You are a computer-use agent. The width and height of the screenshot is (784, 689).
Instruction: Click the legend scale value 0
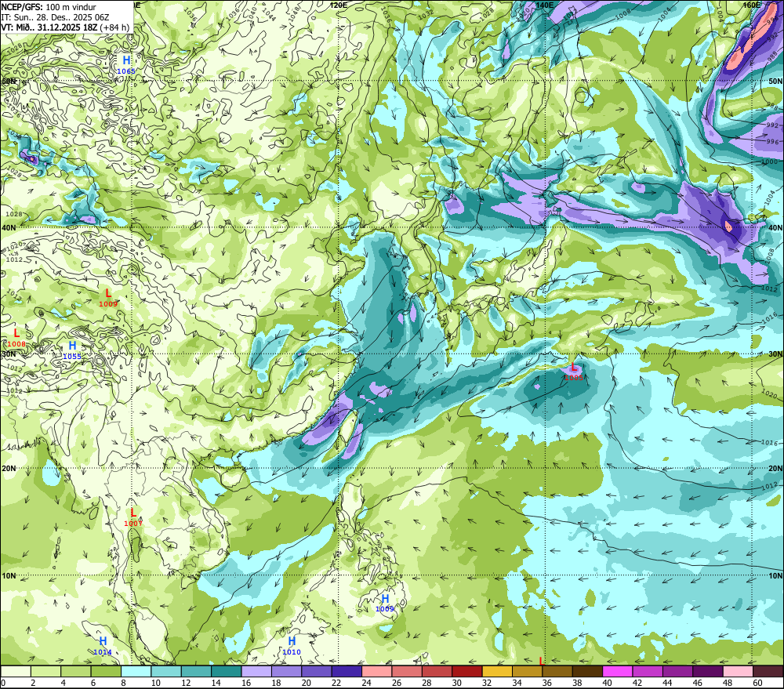click(x=3, y=683)
